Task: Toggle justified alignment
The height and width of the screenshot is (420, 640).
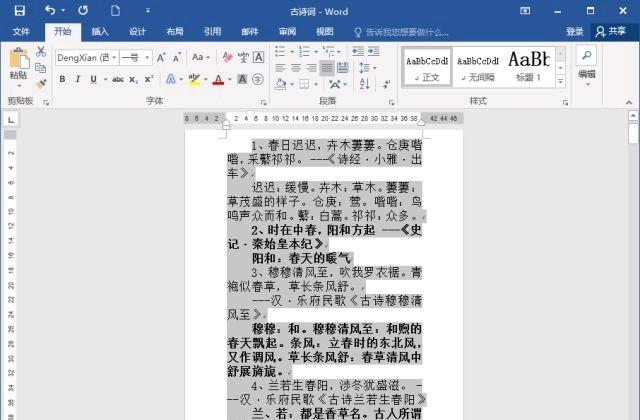Action: pos(327,68)
